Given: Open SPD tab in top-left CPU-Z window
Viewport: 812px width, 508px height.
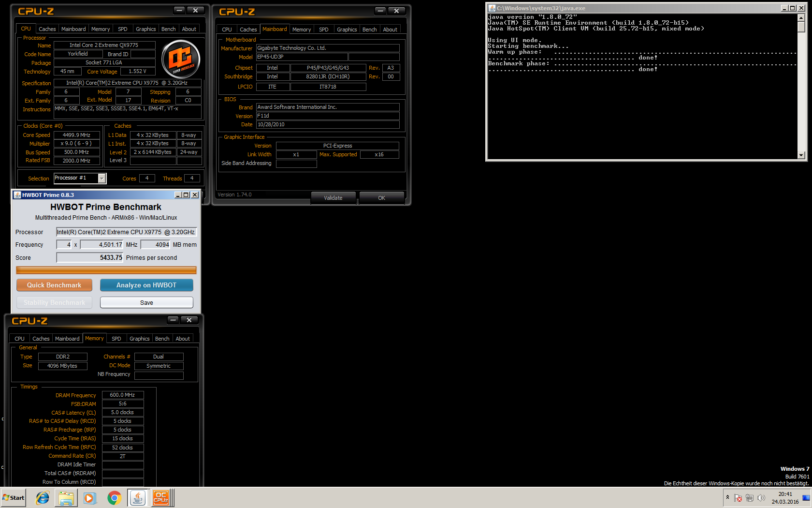Looking at the screenshot, I should pos(123,29).
